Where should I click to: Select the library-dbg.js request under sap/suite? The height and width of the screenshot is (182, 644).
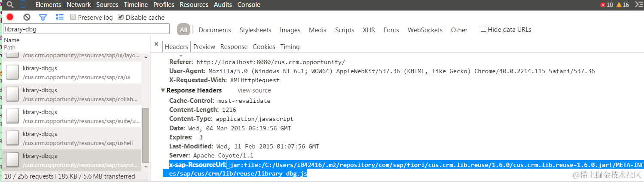(72, 116)
